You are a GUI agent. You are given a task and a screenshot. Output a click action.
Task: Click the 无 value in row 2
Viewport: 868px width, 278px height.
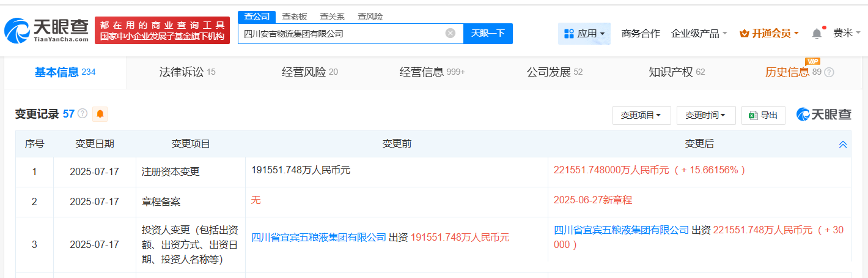(x=256, y=200)
